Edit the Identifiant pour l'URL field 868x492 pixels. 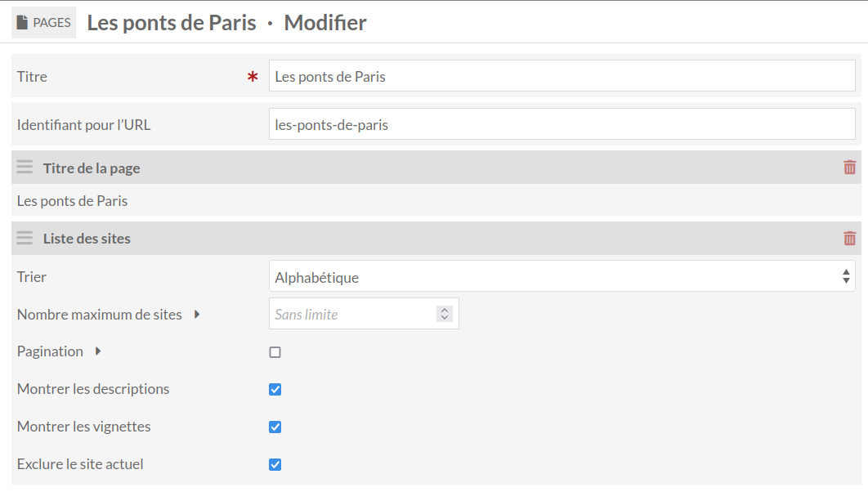[x=562, y=124]
